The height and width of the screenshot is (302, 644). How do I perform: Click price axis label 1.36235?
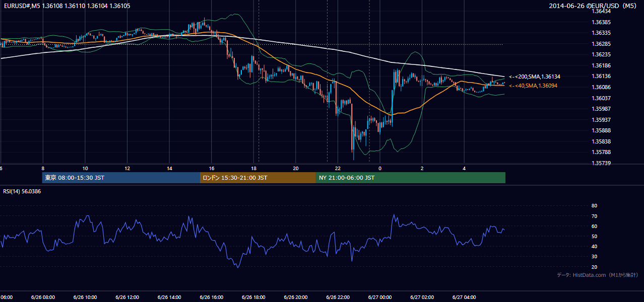[x=601, y=54]
